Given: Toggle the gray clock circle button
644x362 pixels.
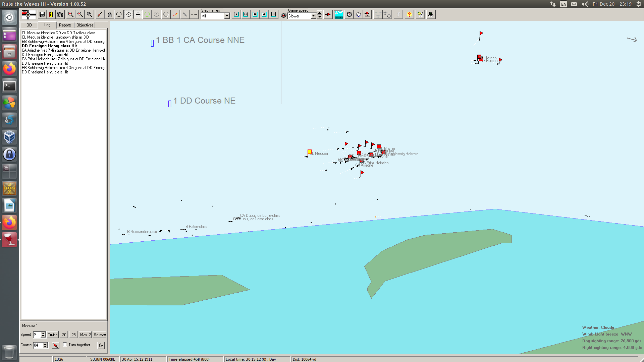Looking at the screenshot, I should coord(166,14).
